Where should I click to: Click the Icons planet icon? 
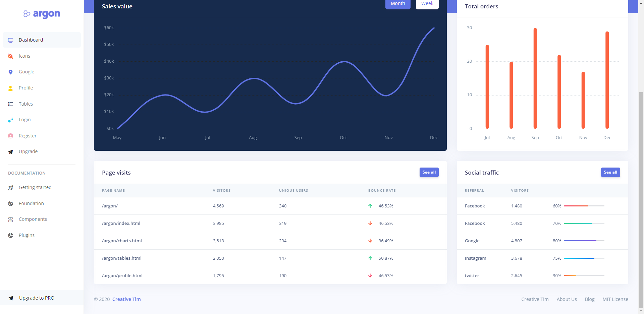[x=11, y=56]
